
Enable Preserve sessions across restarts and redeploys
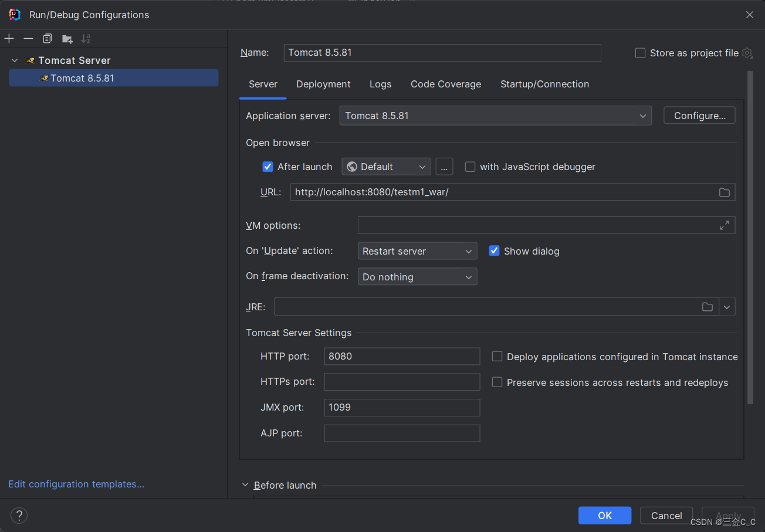[497, 382]
